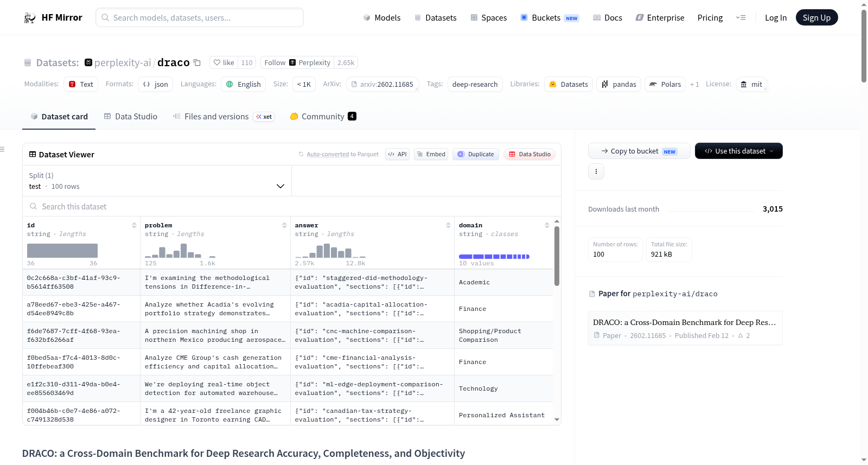Sort by the problem column sort arrows
The image size is (868, 465).
(284, 225)
